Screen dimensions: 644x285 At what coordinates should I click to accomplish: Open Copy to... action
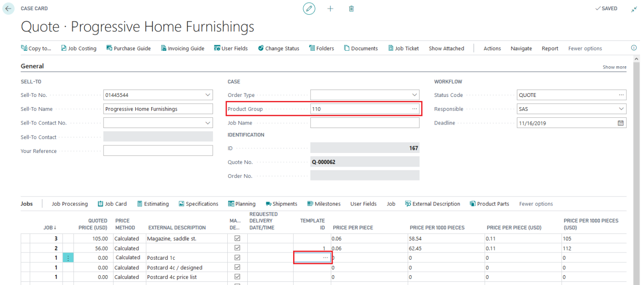(x=36, y=48)
